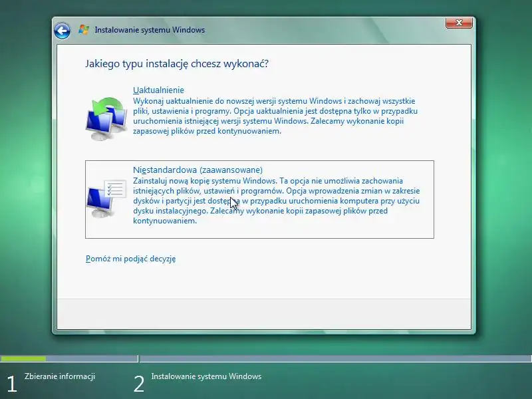Click the step 2 'Instalowanie systemu Windows' label
Screen dimensions: 532x399
click(x=206, y=376)
